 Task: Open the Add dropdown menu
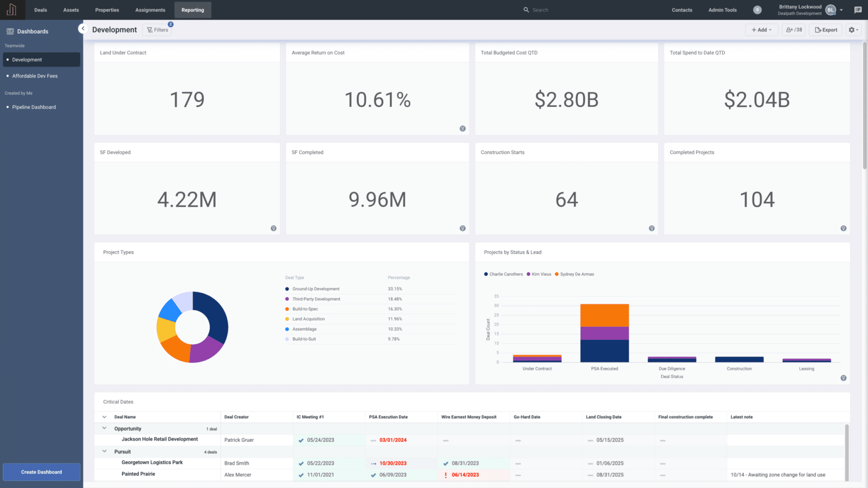pos(762,30)
